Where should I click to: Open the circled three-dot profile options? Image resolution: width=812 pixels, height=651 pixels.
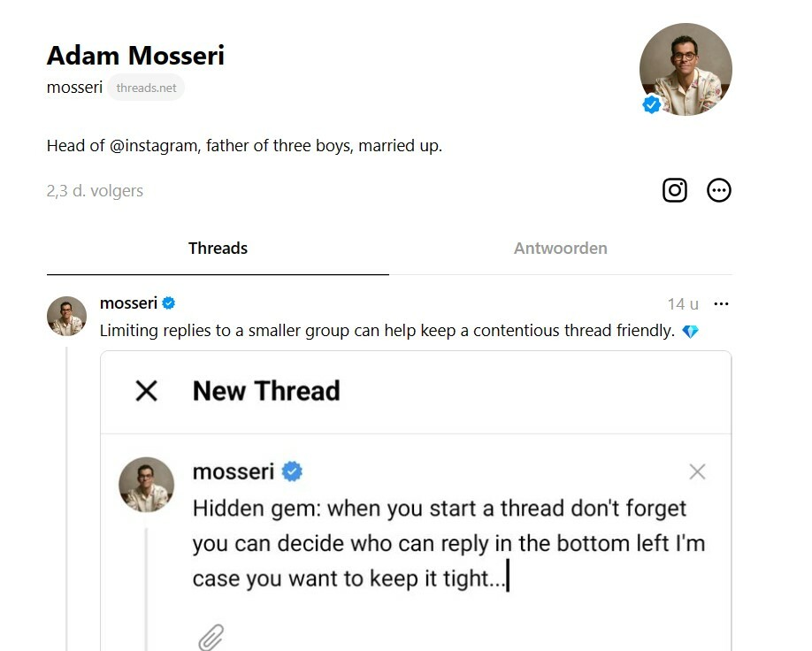tap(719, 190)
